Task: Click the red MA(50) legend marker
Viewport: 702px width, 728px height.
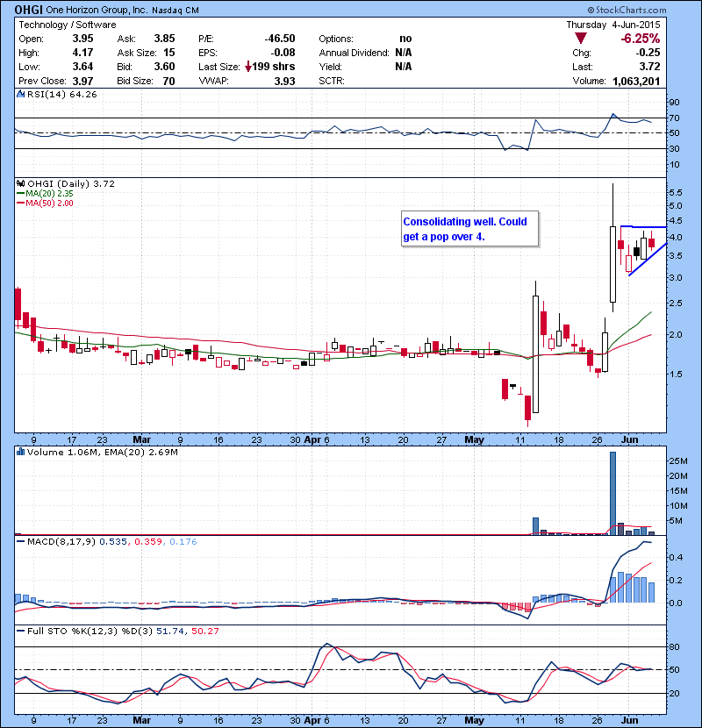Action: click(x=20, y=203)
